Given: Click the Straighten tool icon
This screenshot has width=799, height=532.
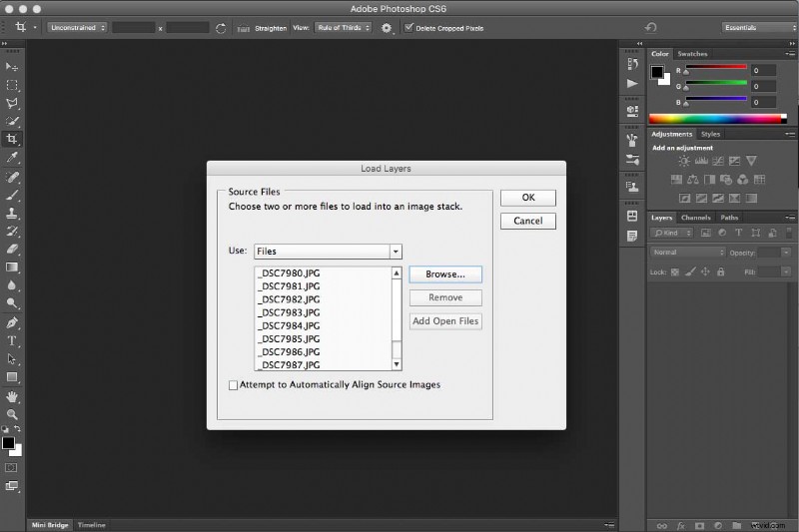Looking at the screenshot, I should click(x=243, y=28).
